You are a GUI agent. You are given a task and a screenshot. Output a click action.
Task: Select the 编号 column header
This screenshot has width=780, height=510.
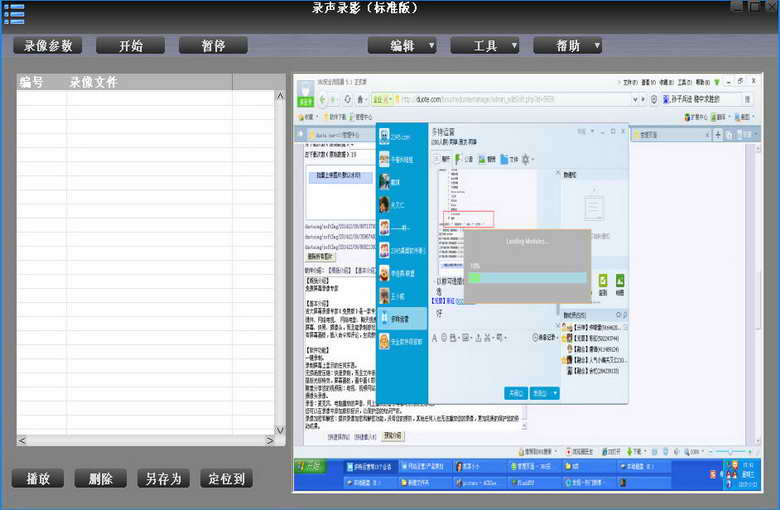click(42, 82)
